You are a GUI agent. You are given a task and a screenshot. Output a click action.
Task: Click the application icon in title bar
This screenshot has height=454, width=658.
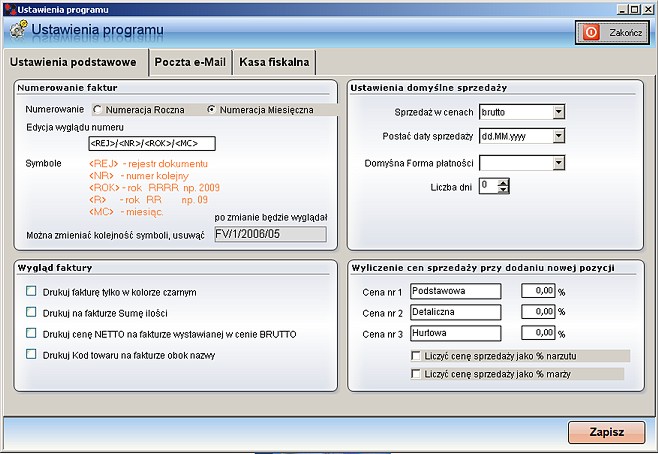10,9
